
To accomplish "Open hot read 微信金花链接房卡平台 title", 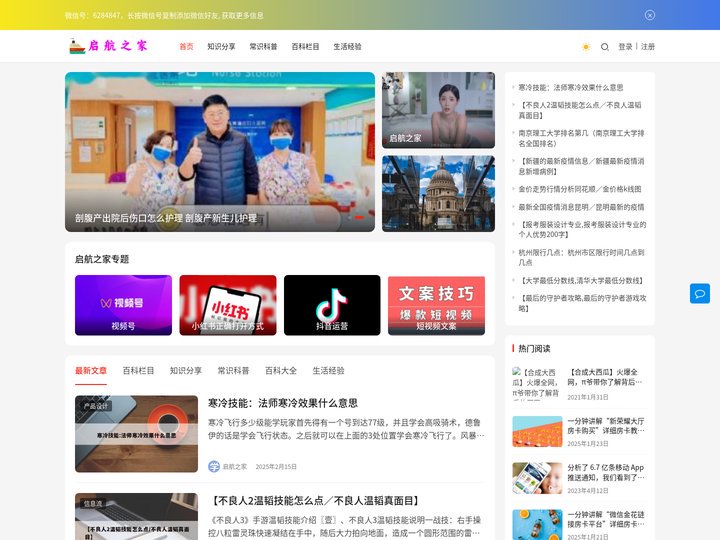I will point(606,519).
